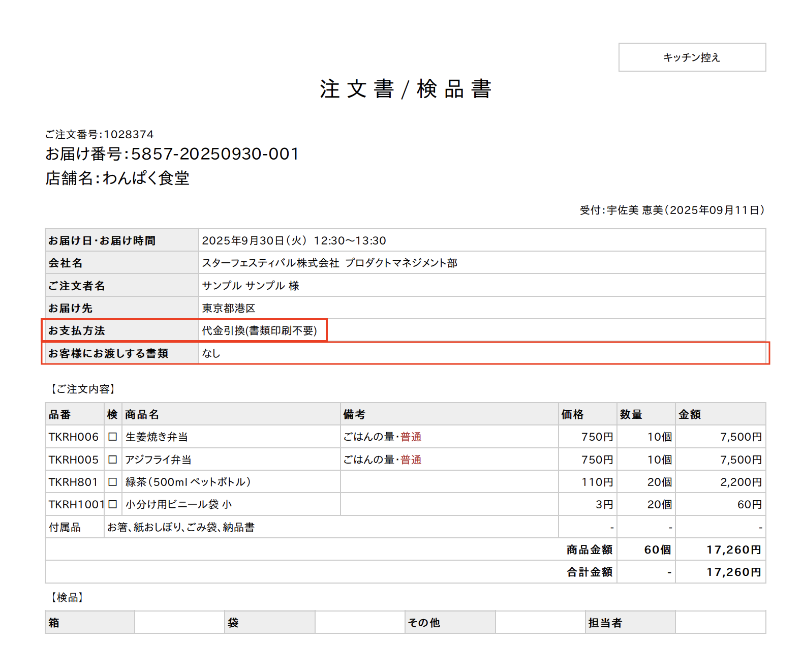This screenshot has width=803, height=672.
Task: Click the キッチン控え label box
Action: (x=692, y=57)
